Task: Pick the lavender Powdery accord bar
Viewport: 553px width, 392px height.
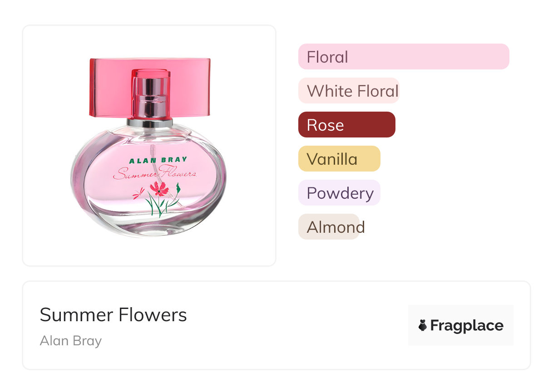Action: 339,193
